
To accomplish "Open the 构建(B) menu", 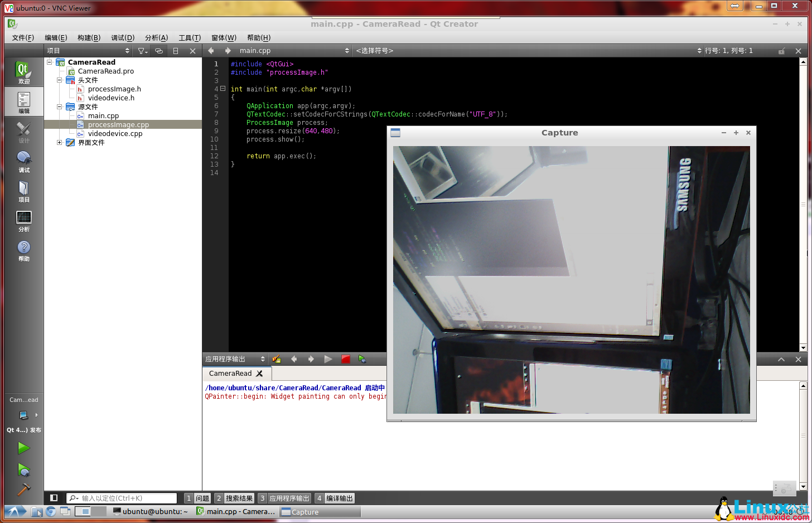I will [89, 38].
